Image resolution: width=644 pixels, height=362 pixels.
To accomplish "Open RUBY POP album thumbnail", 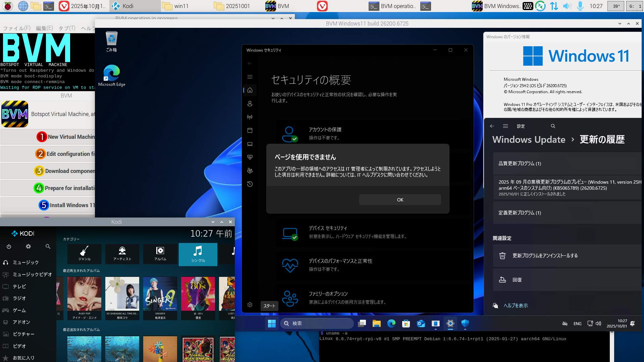I will (84, 294).
